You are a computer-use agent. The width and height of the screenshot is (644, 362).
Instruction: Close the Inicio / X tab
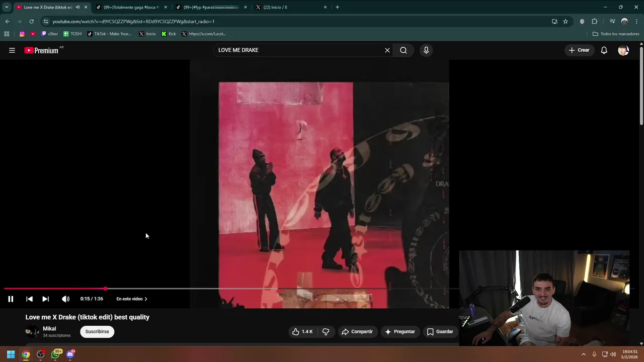[326, 7]
